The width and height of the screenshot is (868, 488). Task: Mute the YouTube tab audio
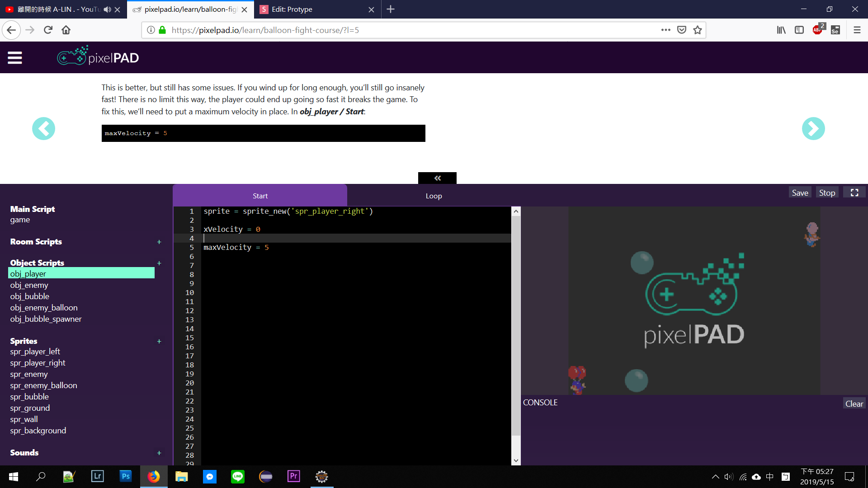(107, 9)
